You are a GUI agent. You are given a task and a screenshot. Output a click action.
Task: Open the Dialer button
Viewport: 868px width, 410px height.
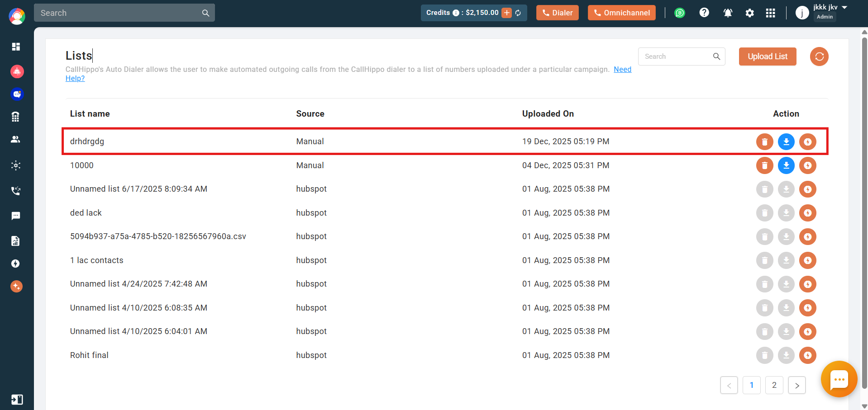[558, 13]
